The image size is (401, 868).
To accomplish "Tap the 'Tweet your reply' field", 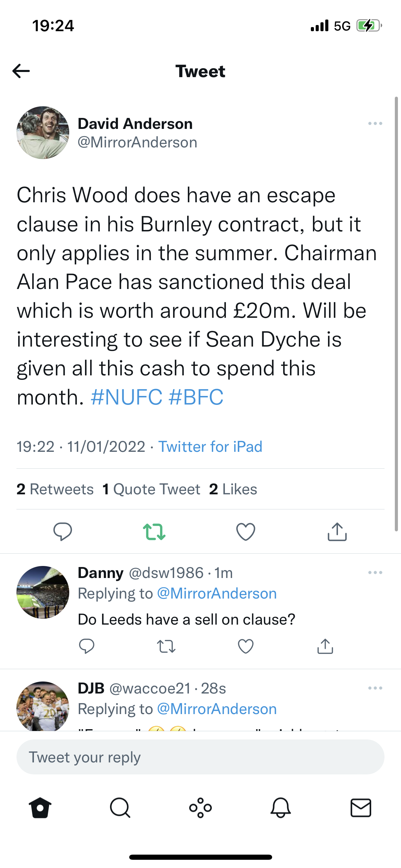I will pyautogui.click(x=200, y=757).
